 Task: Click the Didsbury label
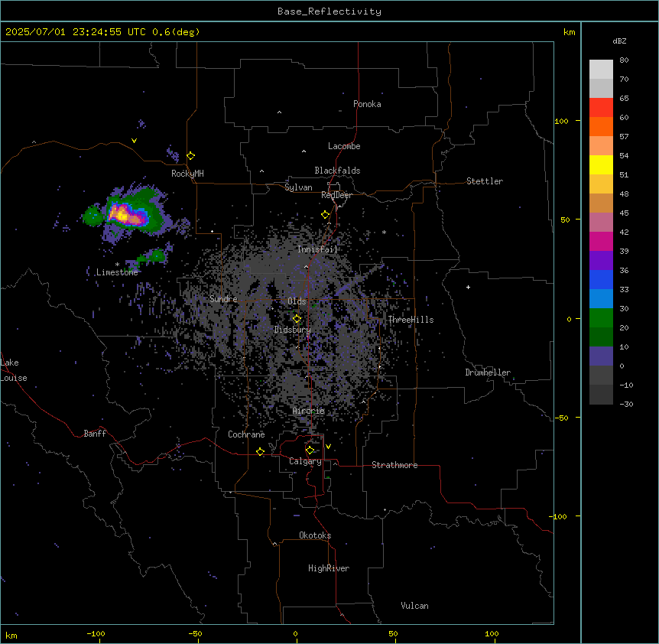coord(293,330)
